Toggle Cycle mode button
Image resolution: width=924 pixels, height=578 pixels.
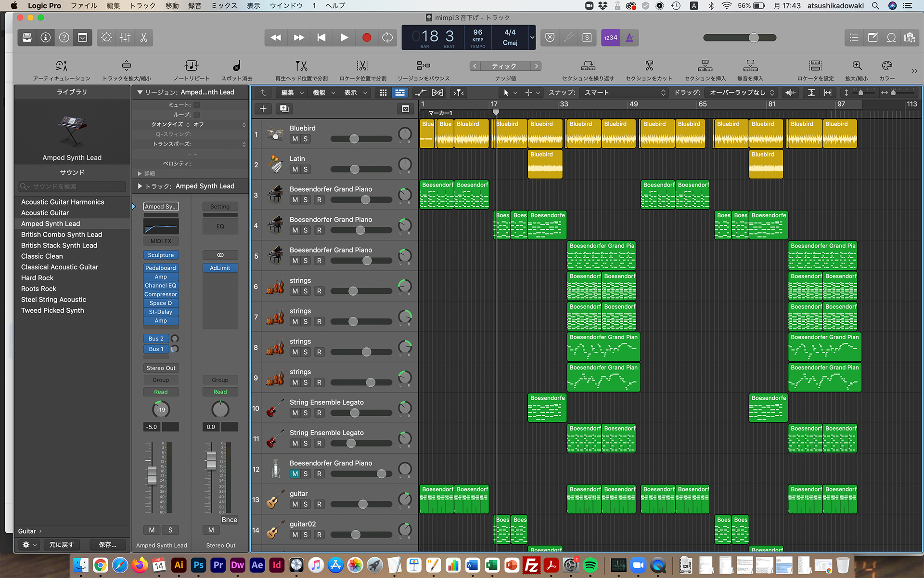(x=387, y=38)
